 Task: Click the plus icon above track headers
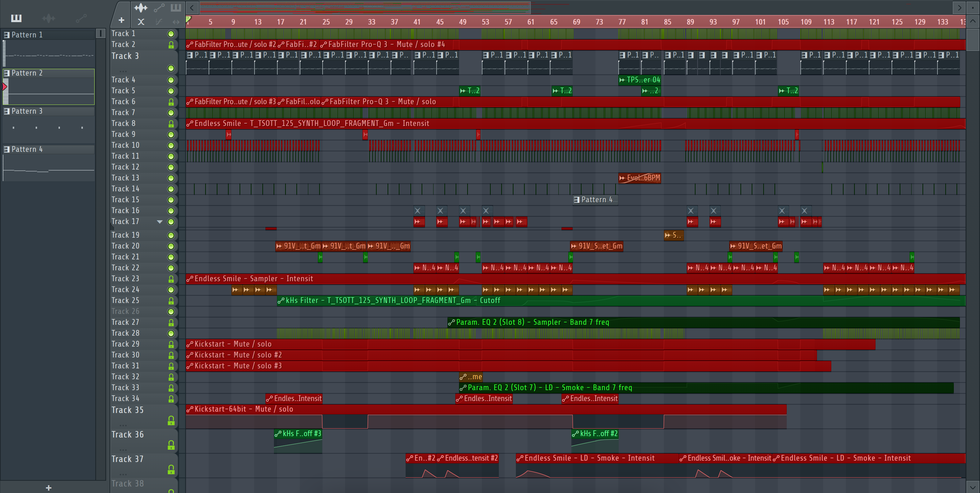coord(121,20)
